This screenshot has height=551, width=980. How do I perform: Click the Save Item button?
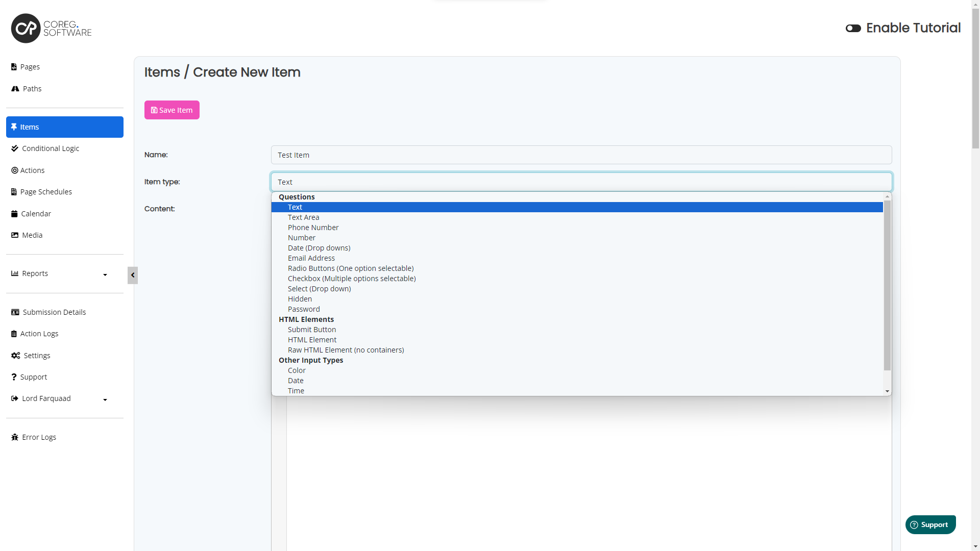click(x=171, y=110)
